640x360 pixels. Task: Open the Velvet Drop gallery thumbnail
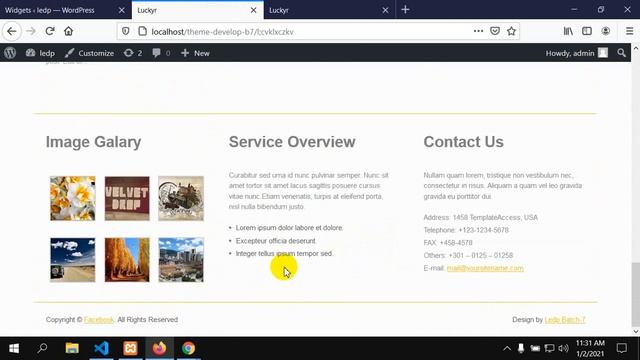point(127,198)
